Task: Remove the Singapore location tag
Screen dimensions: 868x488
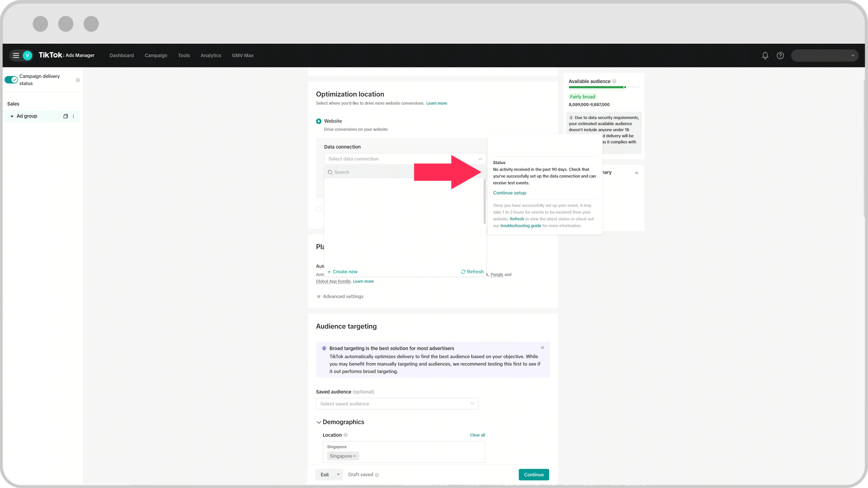Action: (x=354, y=456)
